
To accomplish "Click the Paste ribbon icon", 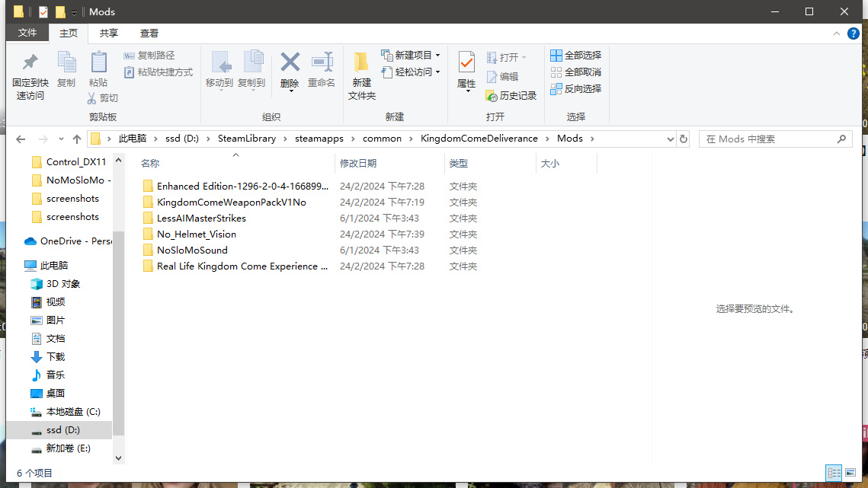I will click(98, 62).
